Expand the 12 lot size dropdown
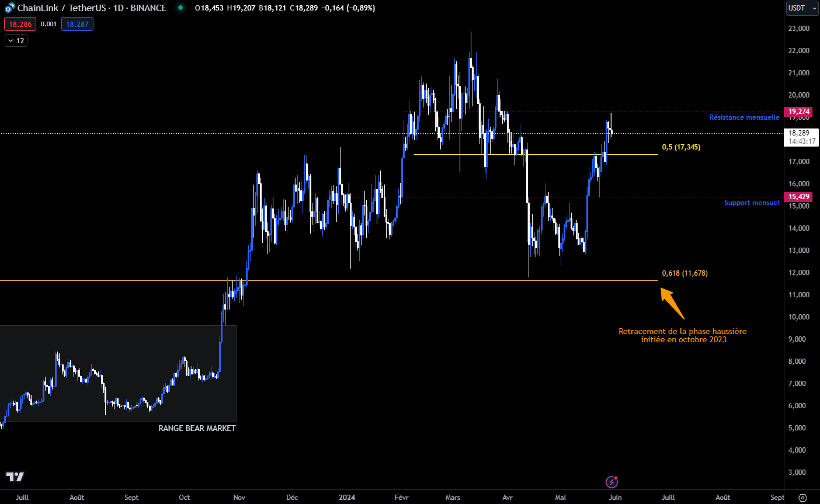Image resolution: width=820 pixels, height=504 pixels. click(x=15, y=40)
